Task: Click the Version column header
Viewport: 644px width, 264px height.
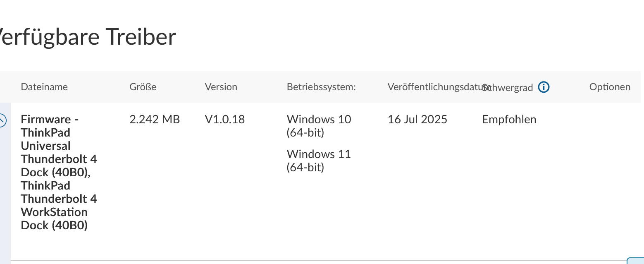Action: (221, 87)
